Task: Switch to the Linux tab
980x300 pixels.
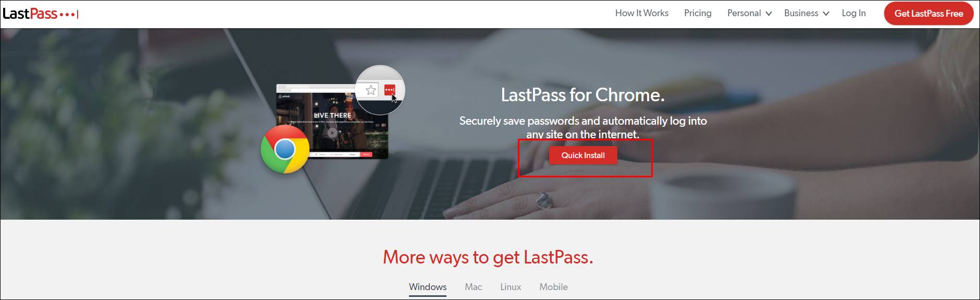Action: point(511,287)
